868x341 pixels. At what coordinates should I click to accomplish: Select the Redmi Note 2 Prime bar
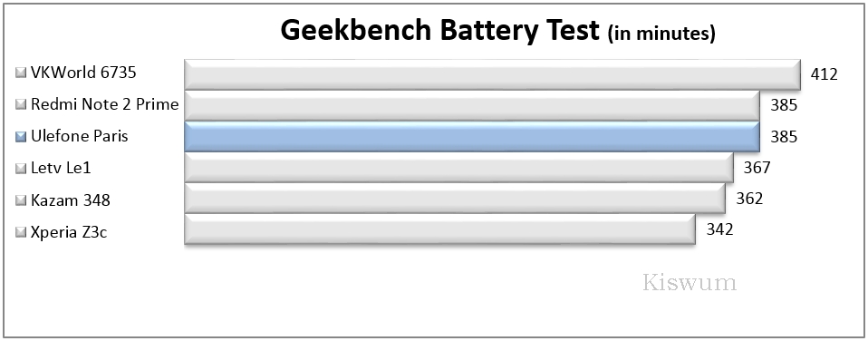point(472,105)
